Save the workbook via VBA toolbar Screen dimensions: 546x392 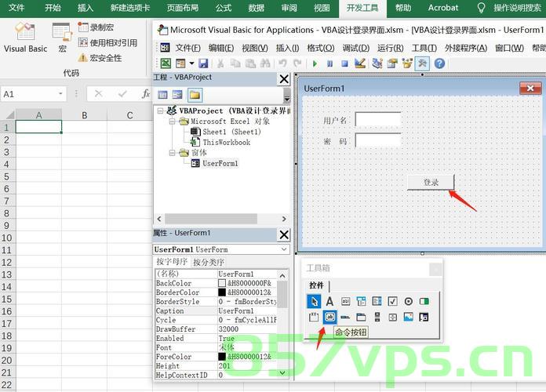(203, 64)
